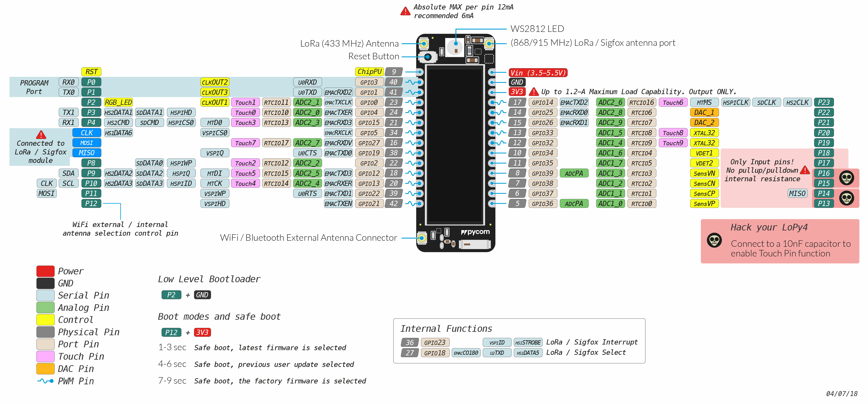The height and width of the screenshot is (404, 868).
Task: Click the P12 label under Boot modes
Action: [171, 332]
